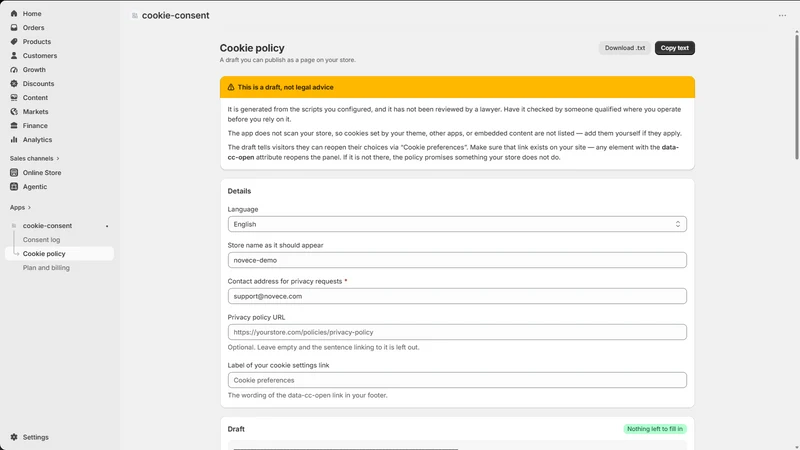Click the Discounts badge icon
The image size is (800, 450).
tap(14, 84)
